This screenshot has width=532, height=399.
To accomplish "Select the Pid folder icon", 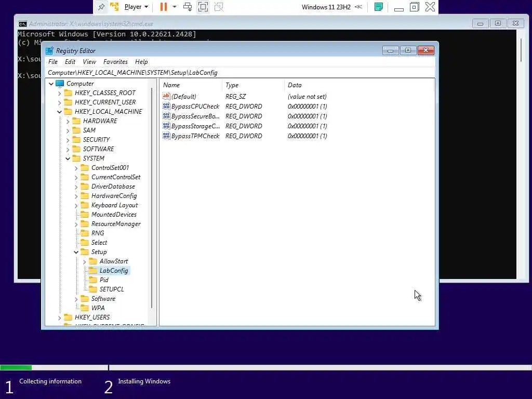I will click(x=93, y=280).
